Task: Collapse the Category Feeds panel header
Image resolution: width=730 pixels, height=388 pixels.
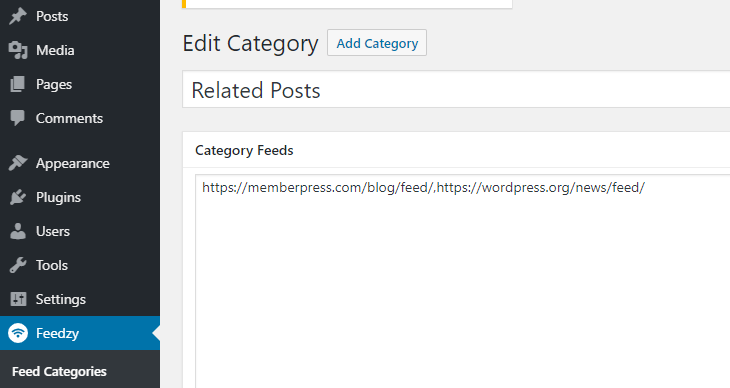Action: click(456, 150)
